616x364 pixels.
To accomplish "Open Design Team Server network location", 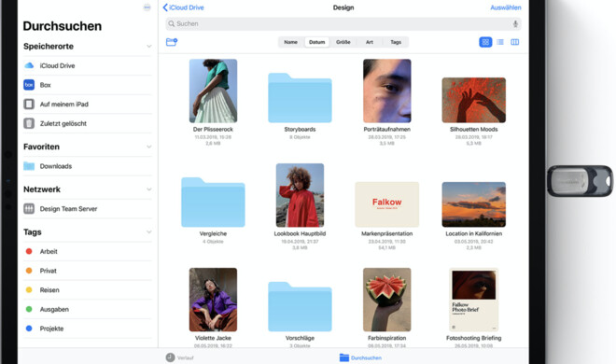I will 87,209.
